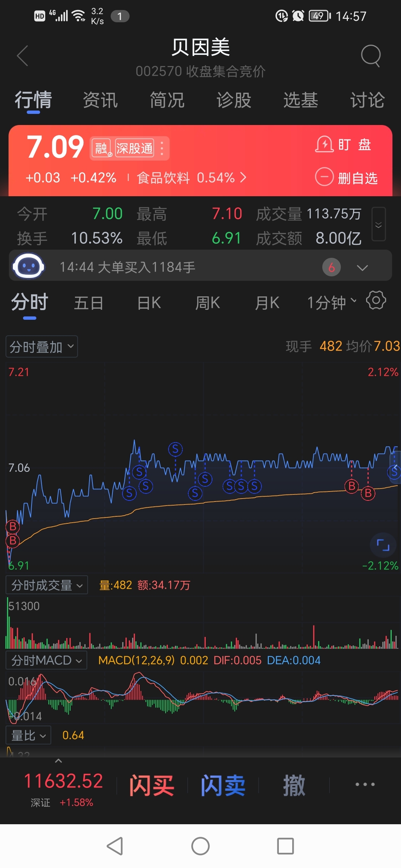The height and width of the screenshot is (868, 401).
Task: Tap the S sell marker at chart peak
Action: click(175, 449)
